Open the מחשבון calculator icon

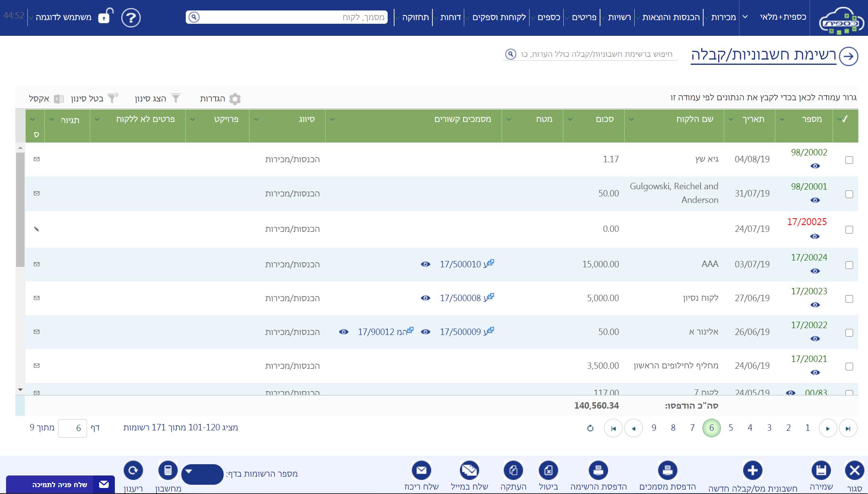(168, 470)
